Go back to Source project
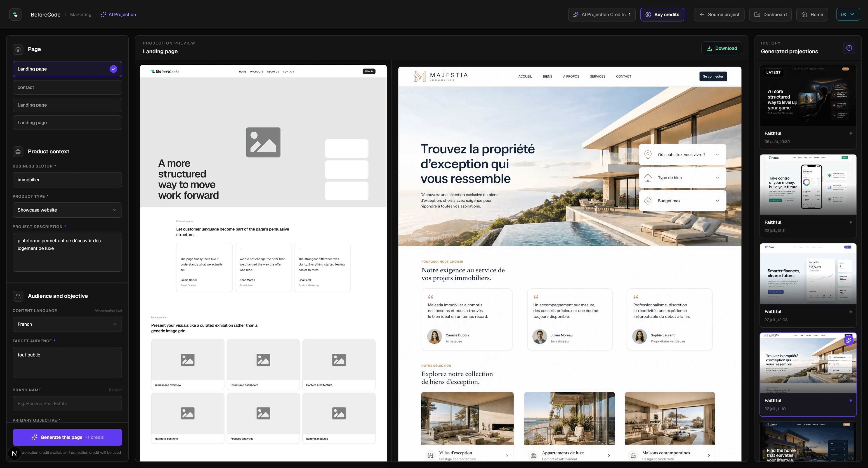This screenshot has width=868, height=468. [x=719, y=14]
